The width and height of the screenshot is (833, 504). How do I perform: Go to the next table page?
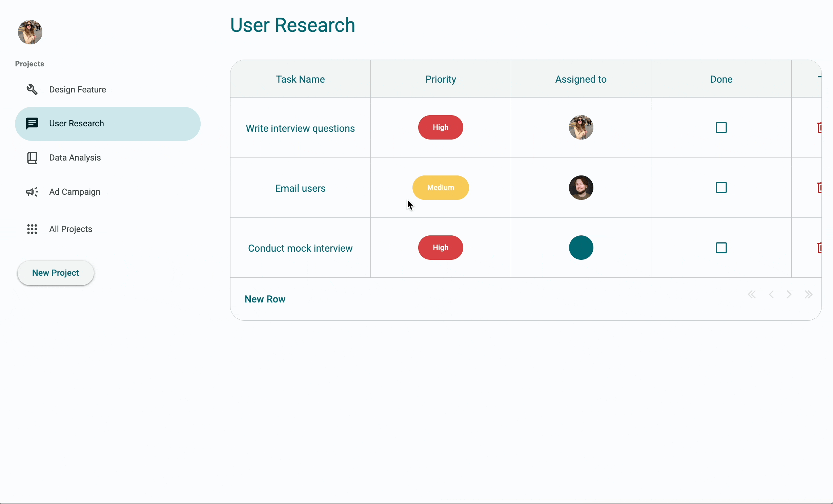point(789,295)
